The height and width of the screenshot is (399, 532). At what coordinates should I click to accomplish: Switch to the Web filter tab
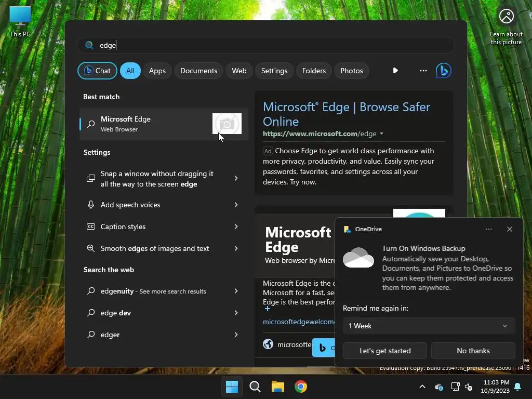[x=239, y=71]
